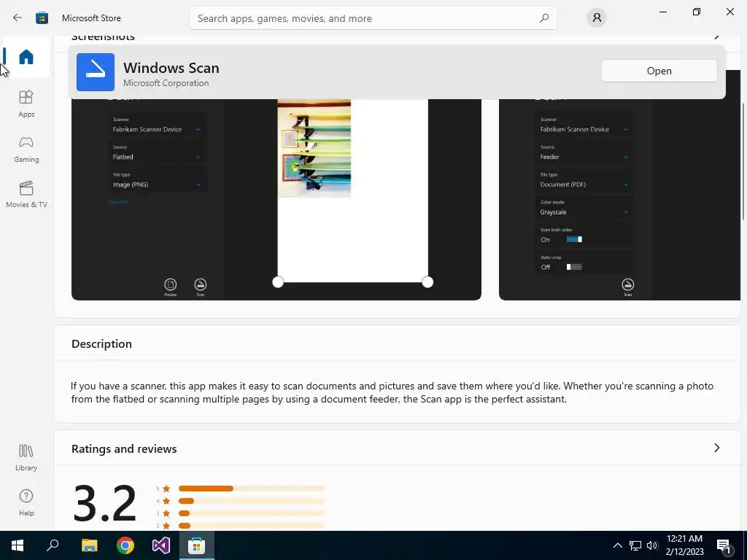
Task: Open the first Flatbed scan screenshot
Action: click(276, 199)
